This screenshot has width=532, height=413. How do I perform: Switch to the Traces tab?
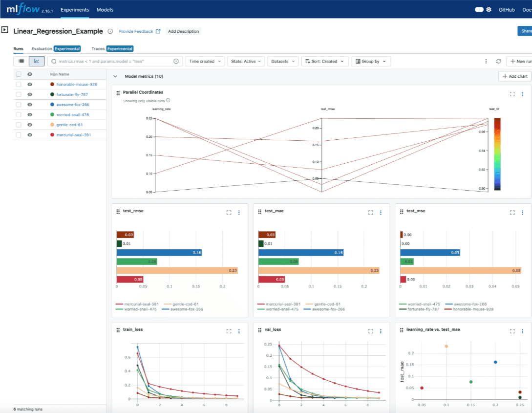tap(99, 49)
